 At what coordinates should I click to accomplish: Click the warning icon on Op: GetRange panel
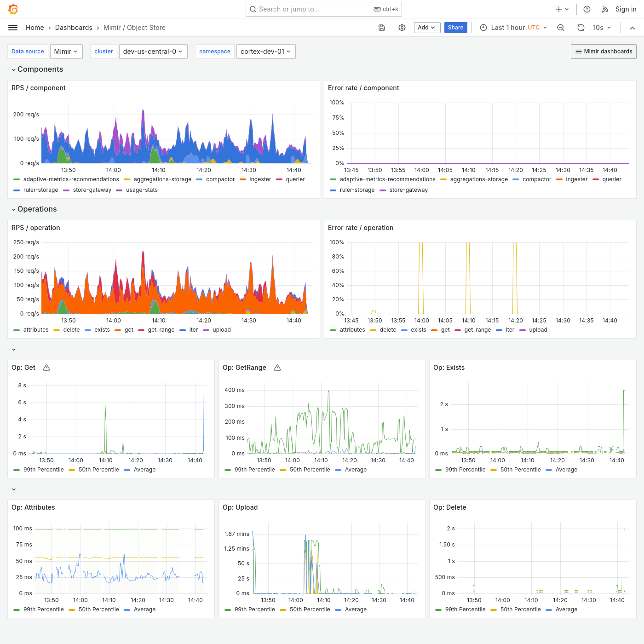click(277, 368)
